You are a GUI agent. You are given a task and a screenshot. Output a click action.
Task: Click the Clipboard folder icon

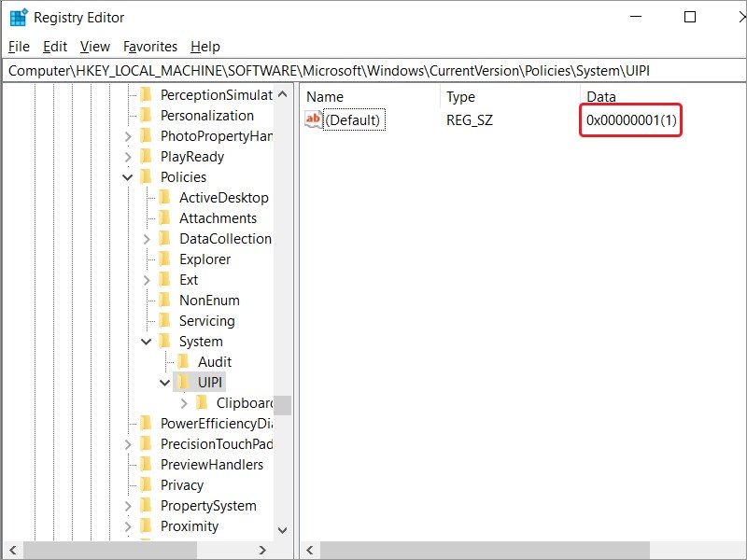point(202,402)
